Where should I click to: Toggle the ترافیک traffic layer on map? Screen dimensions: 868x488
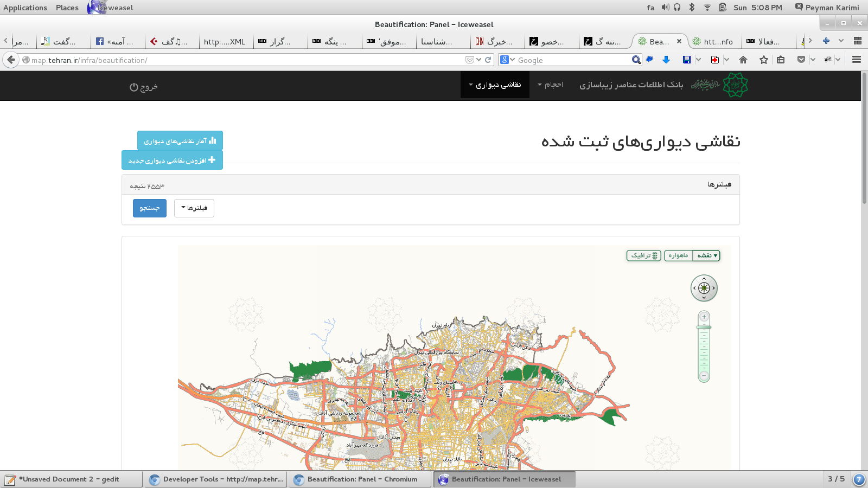pos(644,255)
